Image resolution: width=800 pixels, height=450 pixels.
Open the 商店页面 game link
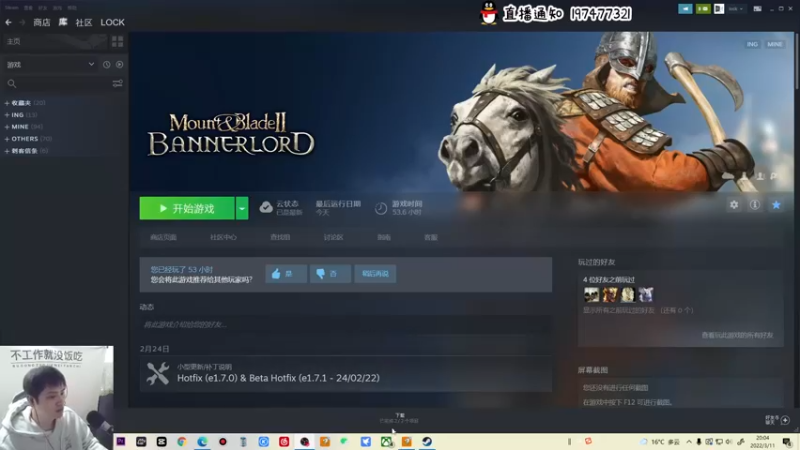(163, 237)
